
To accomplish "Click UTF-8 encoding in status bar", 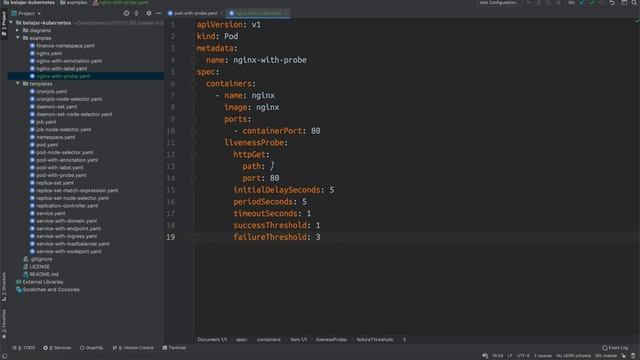I will [x=523, y=356].
